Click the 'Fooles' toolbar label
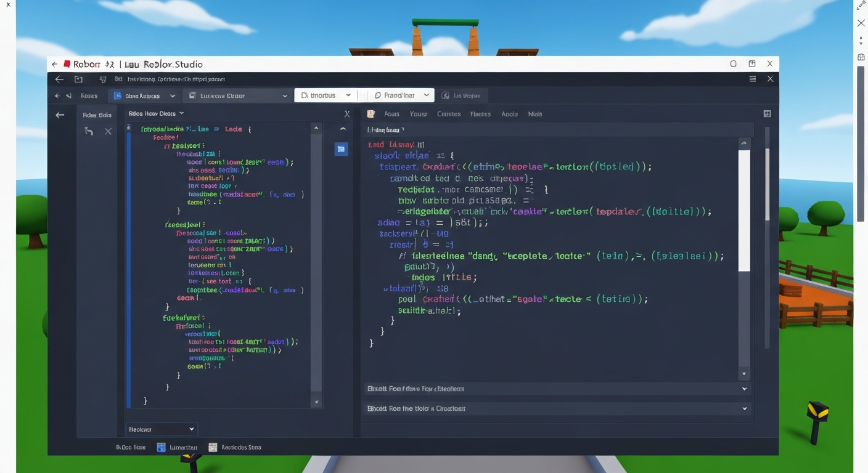This screenshot has height=473, width=868. click(89, 96)
